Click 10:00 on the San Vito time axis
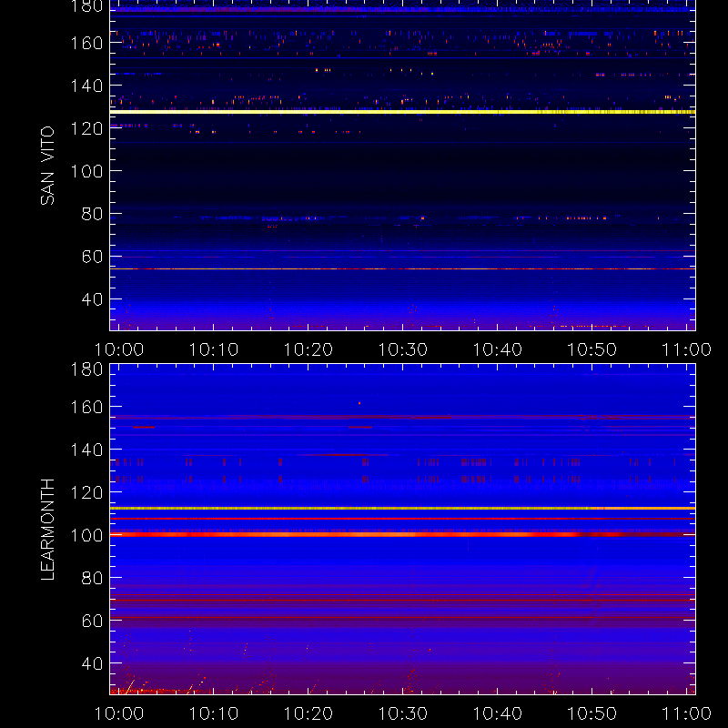The image size is (728, 728). coord(119,349)
